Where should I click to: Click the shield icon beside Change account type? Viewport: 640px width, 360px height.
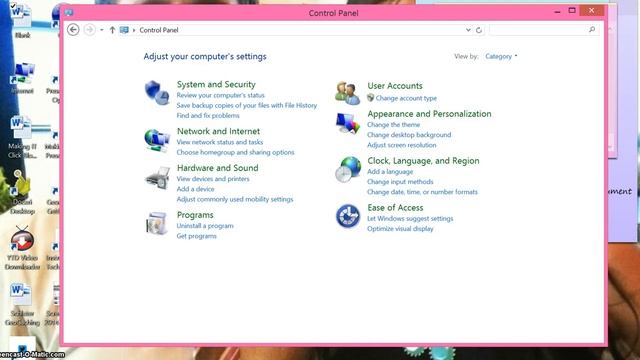coord(370,98)
